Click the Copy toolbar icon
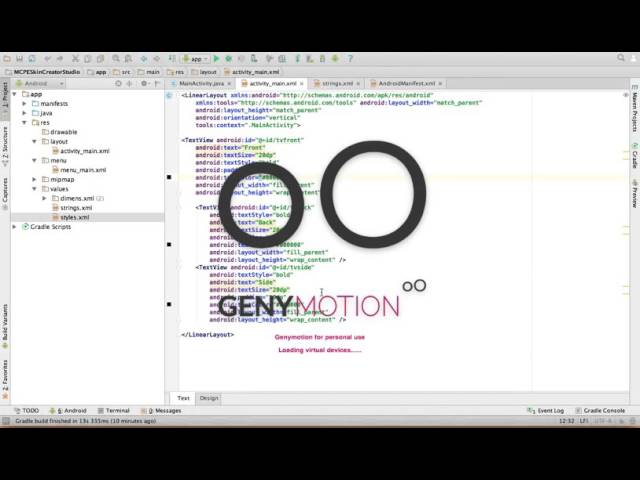 point(87,59)
